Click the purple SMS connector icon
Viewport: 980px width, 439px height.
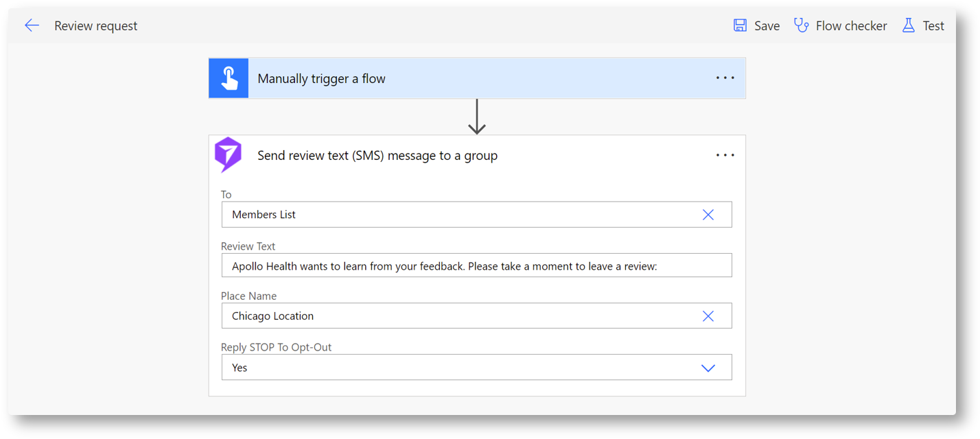228,155
